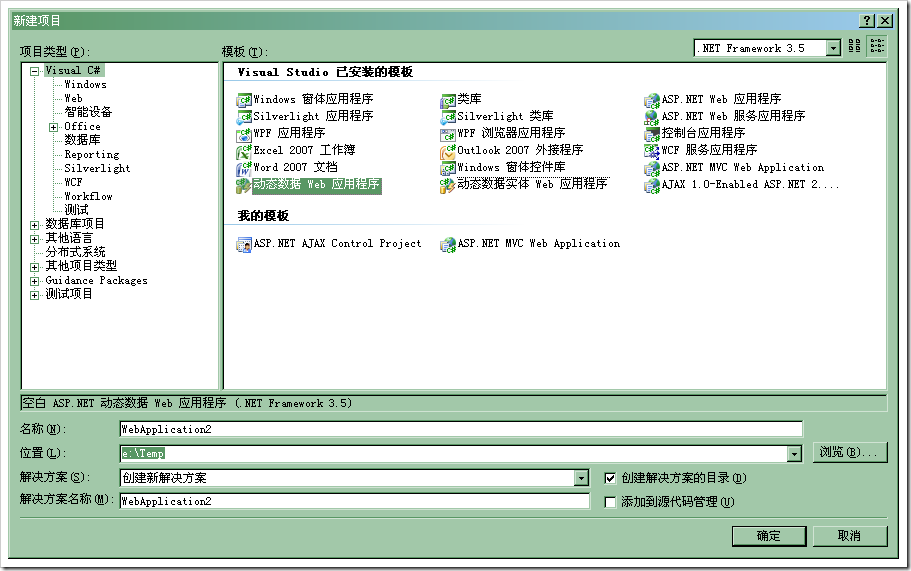911x571 pixels.
Task: Select the Excel 2007 工作簿 template icon
Action: coord(243,151)
